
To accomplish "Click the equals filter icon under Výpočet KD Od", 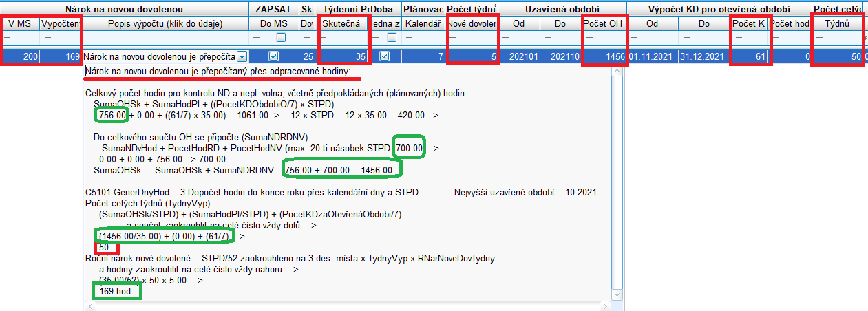I will pos(634,39).
